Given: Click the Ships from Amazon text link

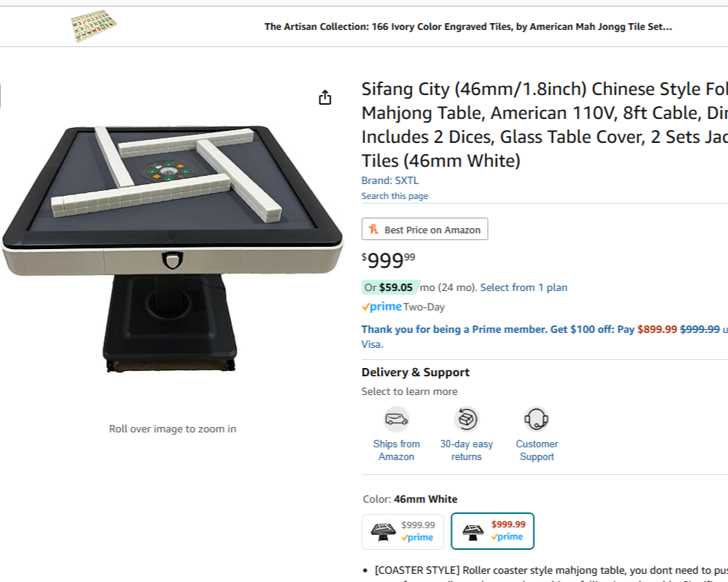Looking at the screenshot, I should [397, 450].
